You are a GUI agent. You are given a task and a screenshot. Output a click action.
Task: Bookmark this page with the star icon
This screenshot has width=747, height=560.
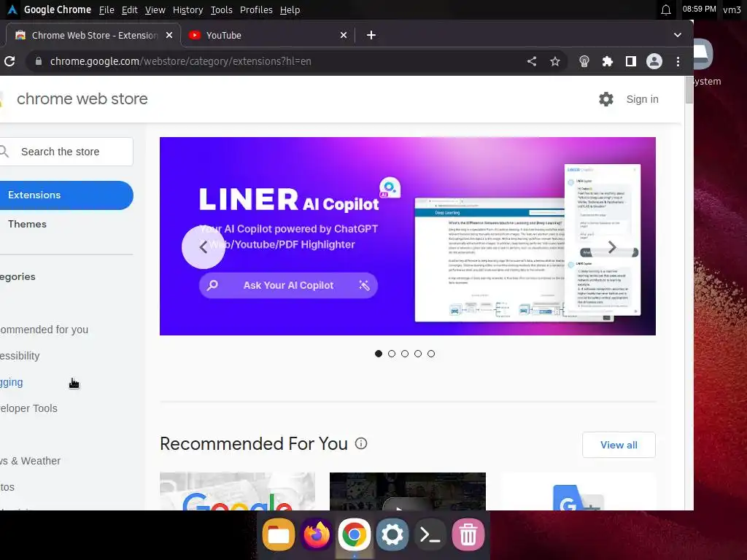click(555, 61)
